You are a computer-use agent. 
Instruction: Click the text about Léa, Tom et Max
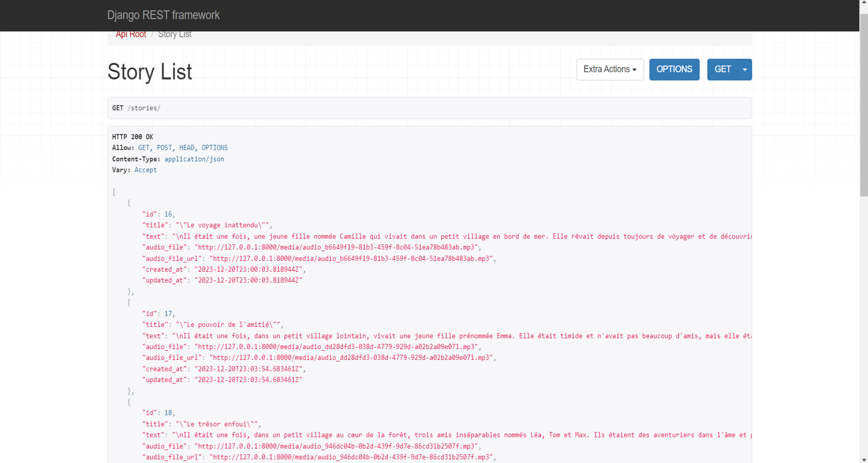click(x=462, y=435)
